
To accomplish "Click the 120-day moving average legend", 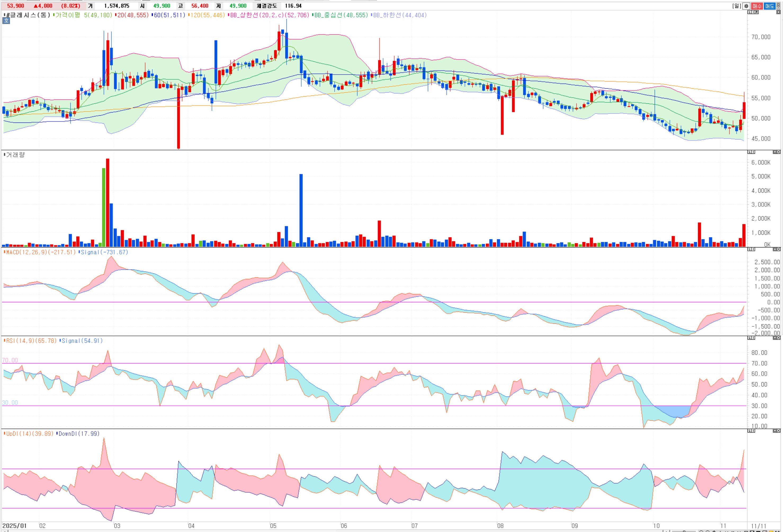I will 207,15.
